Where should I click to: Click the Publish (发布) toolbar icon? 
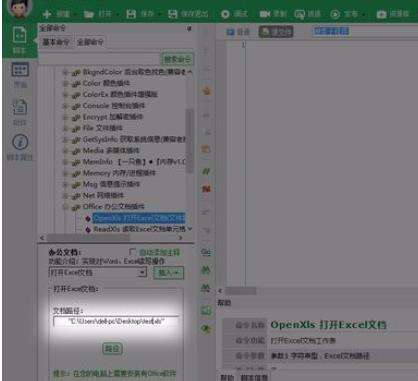(335, 14)
